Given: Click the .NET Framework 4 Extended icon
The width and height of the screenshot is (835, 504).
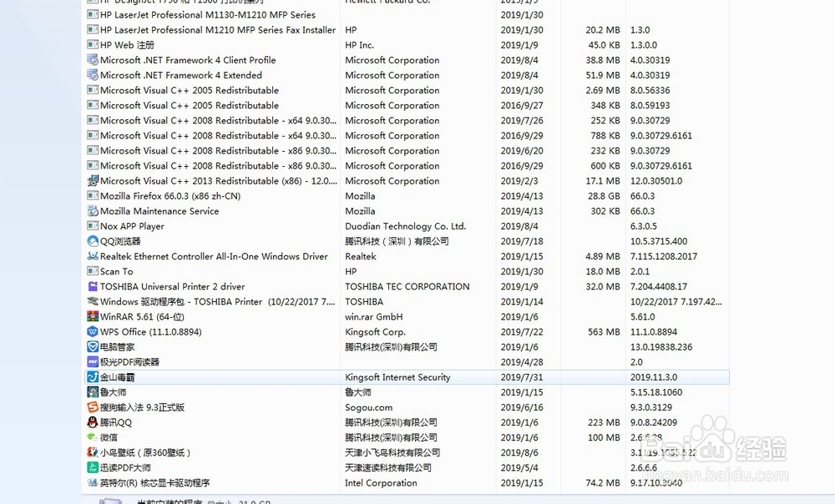Looking at the screenshot, I should (93, 75).
